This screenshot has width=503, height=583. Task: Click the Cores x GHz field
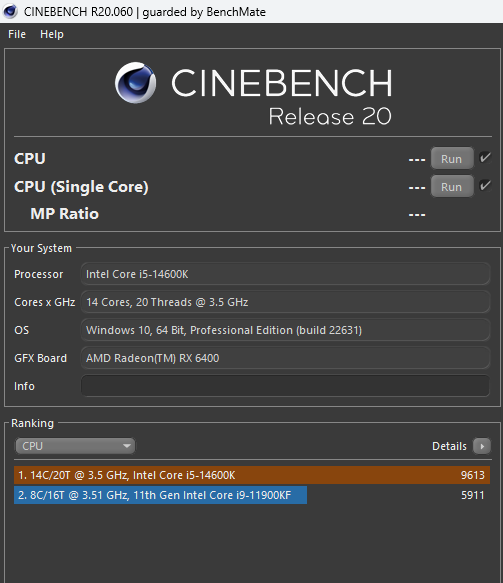coord(285,302)
